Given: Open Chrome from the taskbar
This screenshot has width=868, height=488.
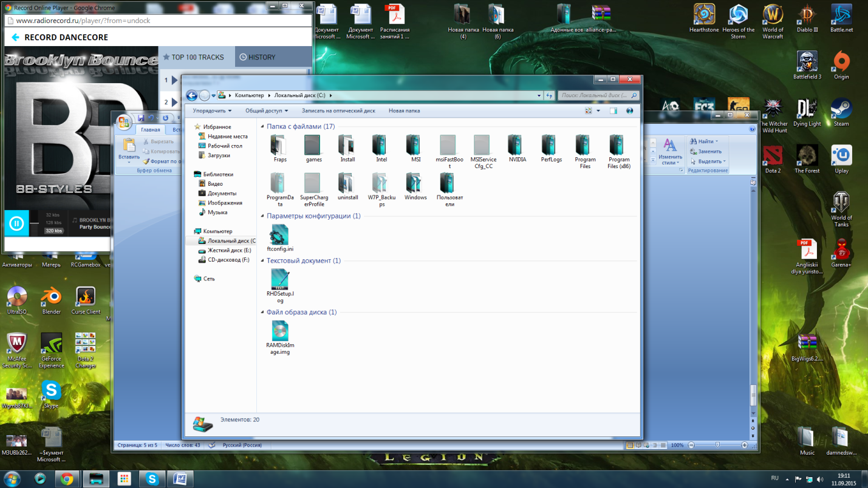Looking at the screenshot, I should 67,479.
